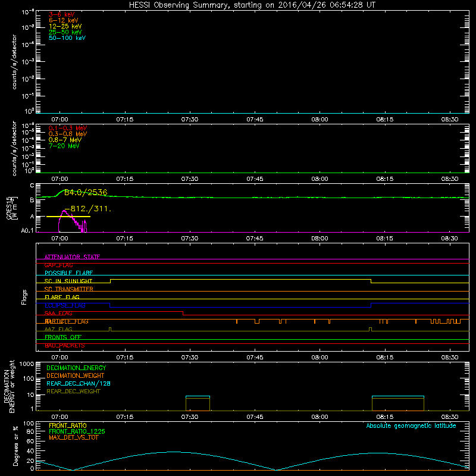
Task: Select the 25-50 keV legend label
Action: tap(65, 32)
